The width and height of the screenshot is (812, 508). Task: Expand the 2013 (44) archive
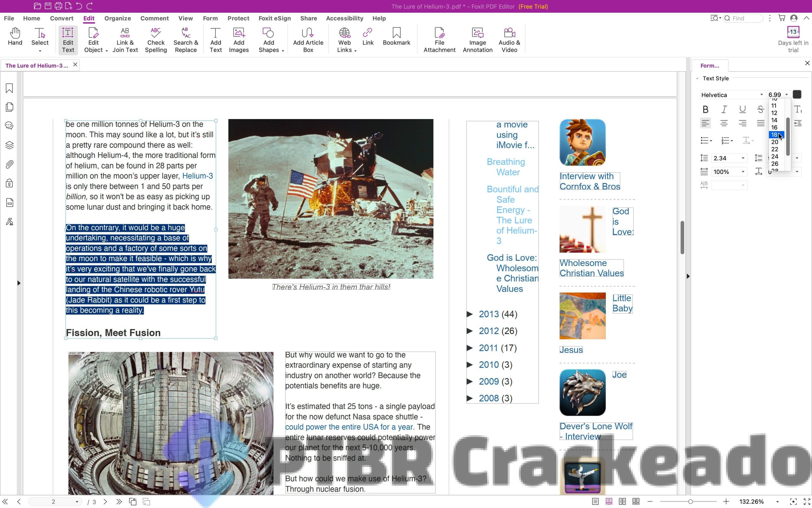point(470,314)
